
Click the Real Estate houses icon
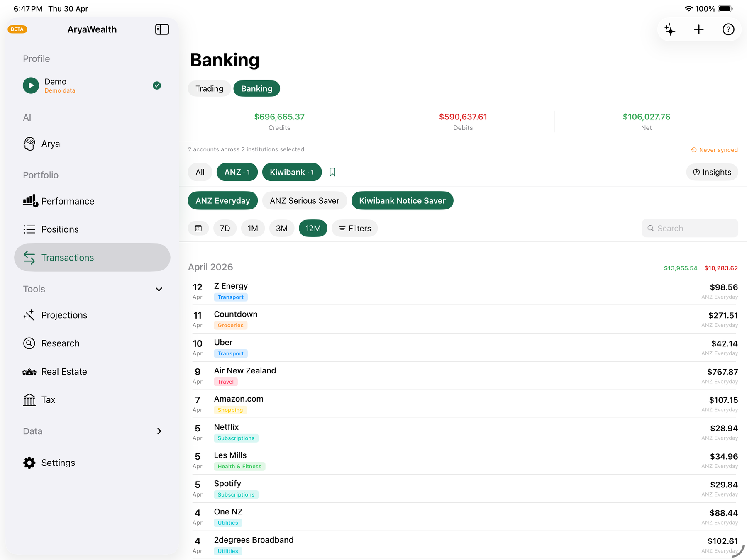coord(29,372)
